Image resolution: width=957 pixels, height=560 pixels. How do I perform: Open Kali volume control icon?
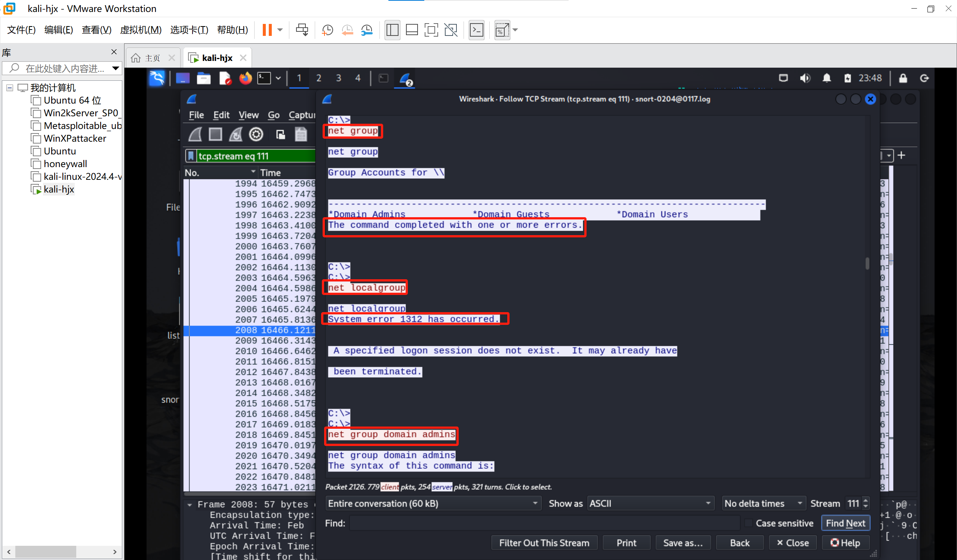click(x=805, y=78)
